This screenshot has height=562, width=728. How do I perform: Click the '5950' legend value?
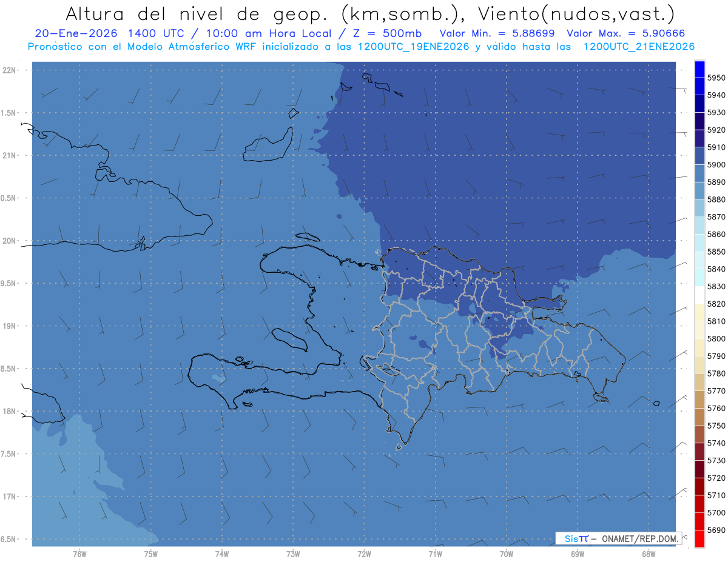click(x=716, y=78)
